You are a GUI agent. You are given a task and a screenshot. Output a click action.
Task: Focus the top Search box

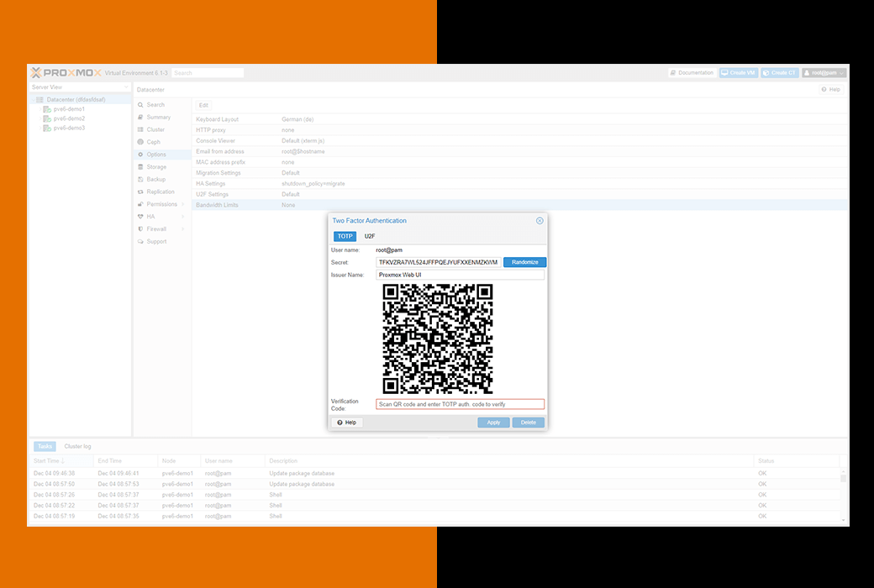pyautogui.click(x=208, y=73)
